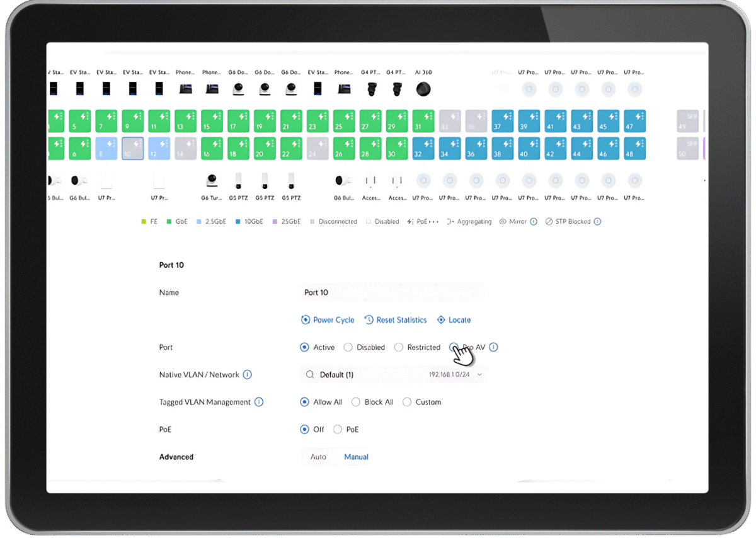Click Reset Statistics
Image resolution: width=756 pixels, height=538 pixels.
coord(396,320)
